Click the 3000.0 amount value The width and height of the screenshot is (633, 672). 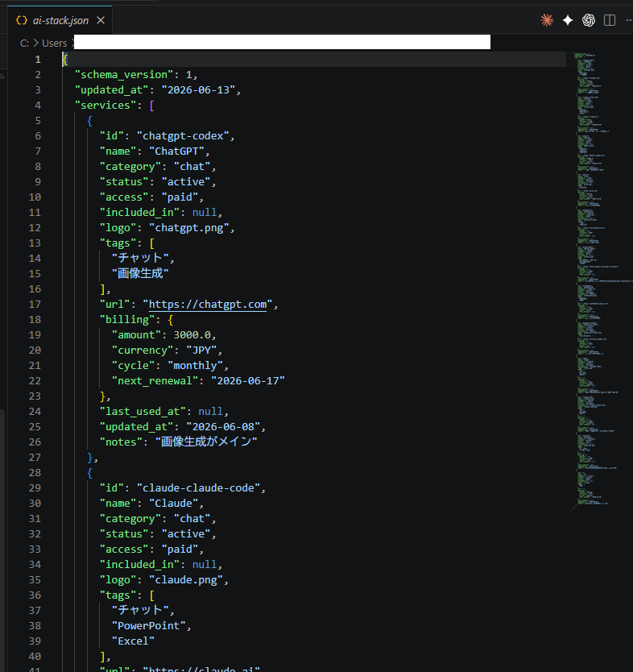pos(192,334)
